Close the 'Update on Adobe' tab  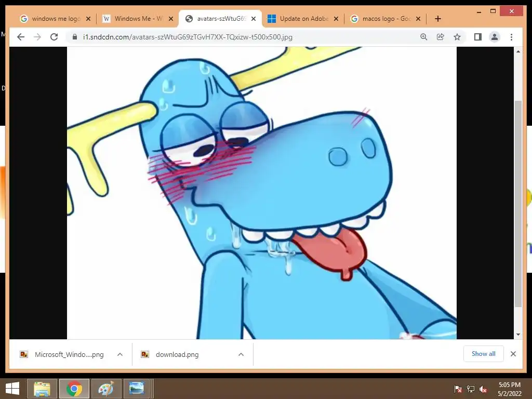336,19
